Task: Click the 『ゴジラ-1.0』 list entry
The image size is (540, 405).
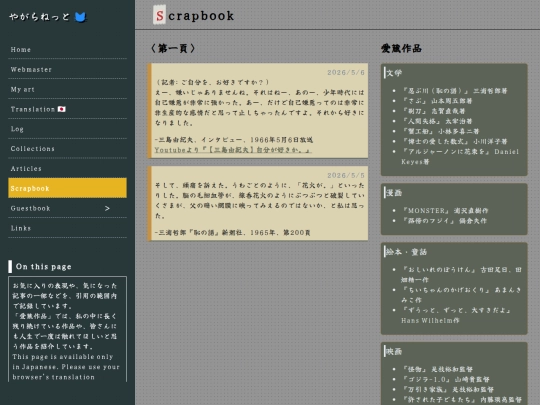Action: pos(446,380)
